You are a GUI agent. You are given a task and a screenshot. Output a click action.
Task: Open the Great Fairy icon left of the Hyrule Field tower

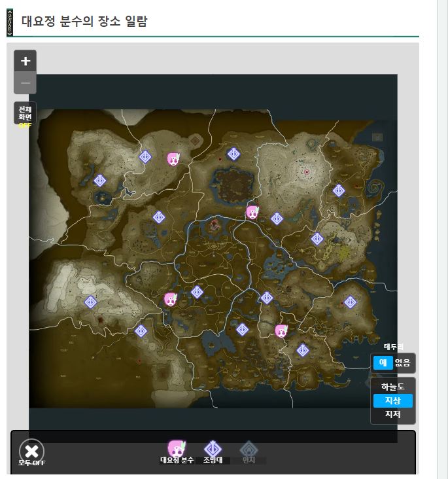(x=171, y=300)
